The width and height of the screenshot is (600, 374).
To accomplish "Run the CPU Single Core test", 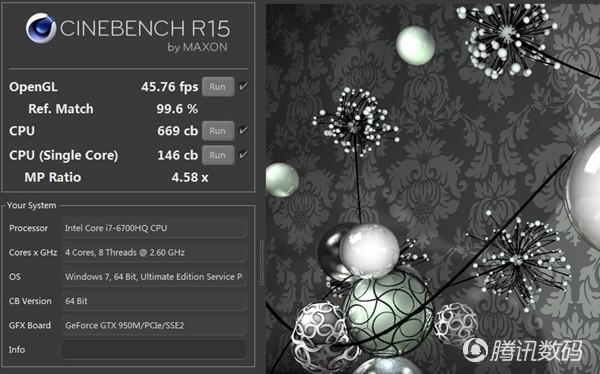I will 218,155.
